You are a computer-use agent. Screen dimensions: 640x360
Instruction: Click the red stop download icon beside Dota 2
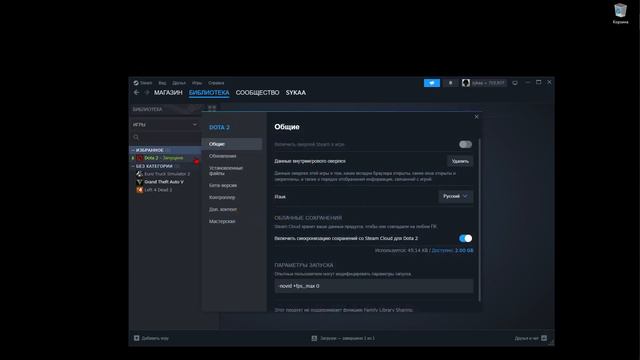pyautogui.click(x=196, y=162)
